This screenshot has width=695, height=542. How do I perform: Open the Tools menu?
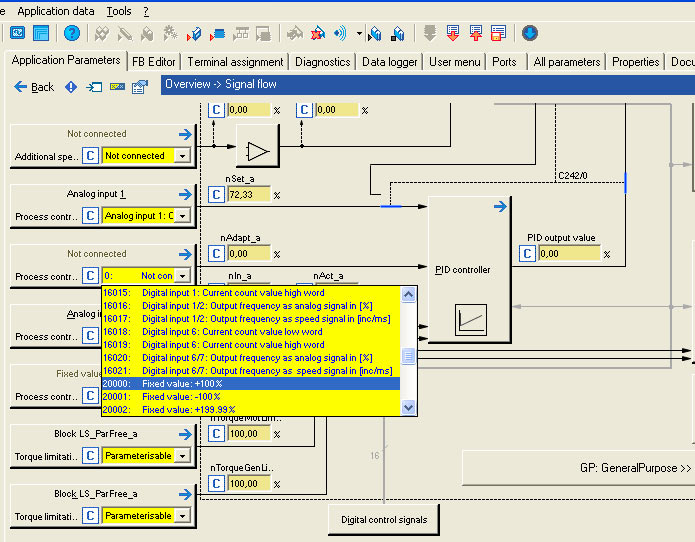click(x=119, y=11)
